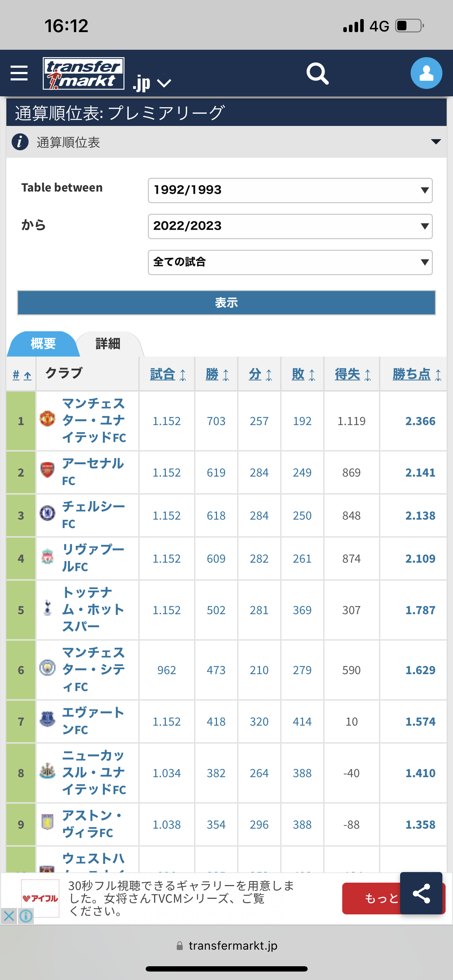Screen dimensions: 453x980
Task: Open the リヴァプールFC club link
Action: 93,558
